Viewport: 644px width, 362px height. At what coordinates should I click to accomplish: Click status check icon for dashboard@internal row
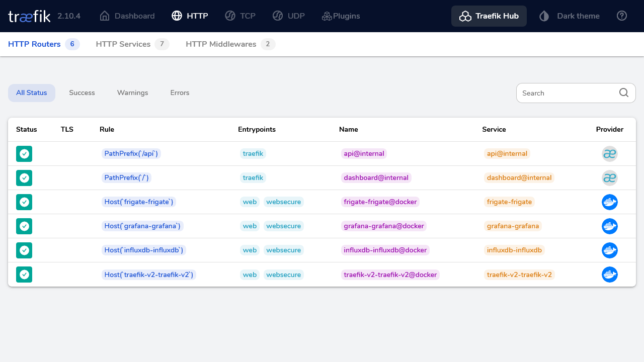click(24, 178)
